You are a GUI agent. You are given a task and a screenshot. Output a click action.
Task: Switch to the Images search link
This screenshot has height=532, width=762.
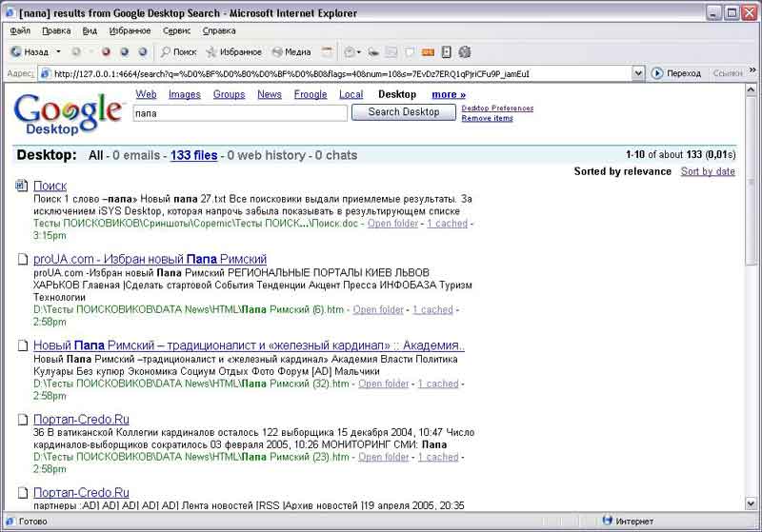coord(185,94)
